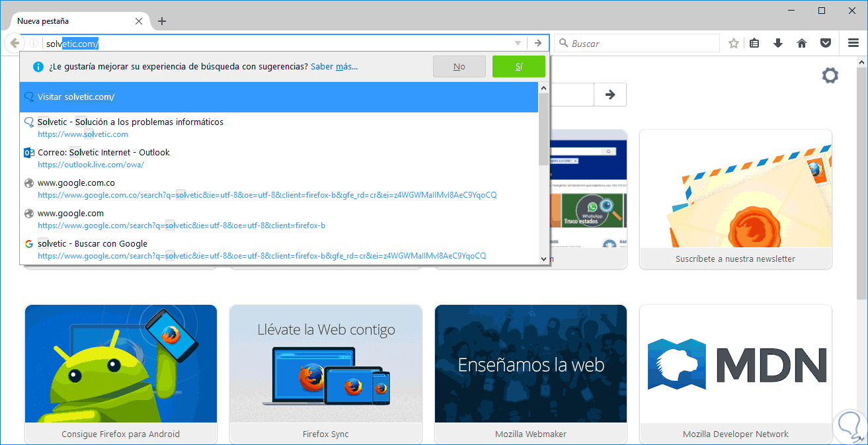
Task: Open Suscríbete a nuestra newsletter tile
Action: [736, 199]
